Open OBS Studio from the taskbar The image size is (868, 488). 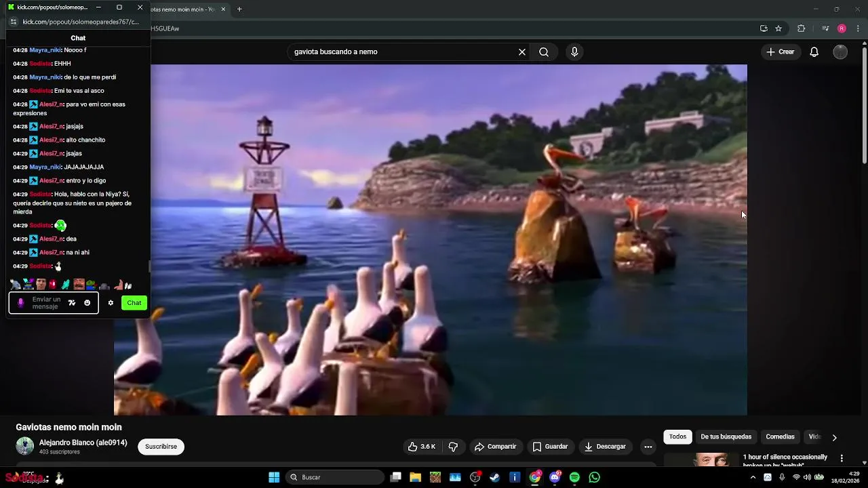475,477
